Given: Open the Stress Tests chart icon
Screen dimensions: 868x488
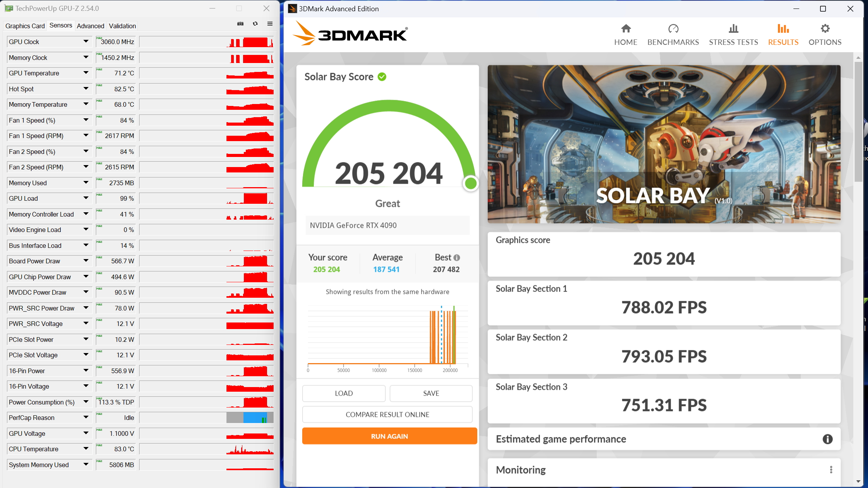Looking at the screenshot, I should click(x=733, y=29).
